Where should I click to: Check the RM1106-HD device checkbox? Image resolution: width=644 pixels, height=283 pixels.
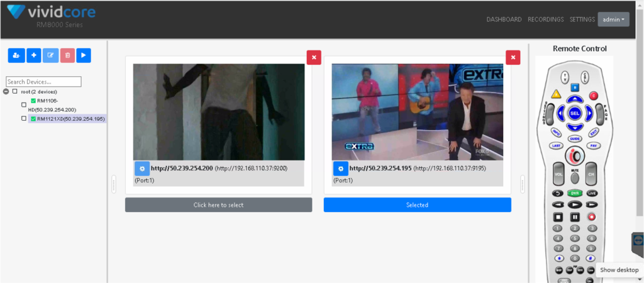24,105
